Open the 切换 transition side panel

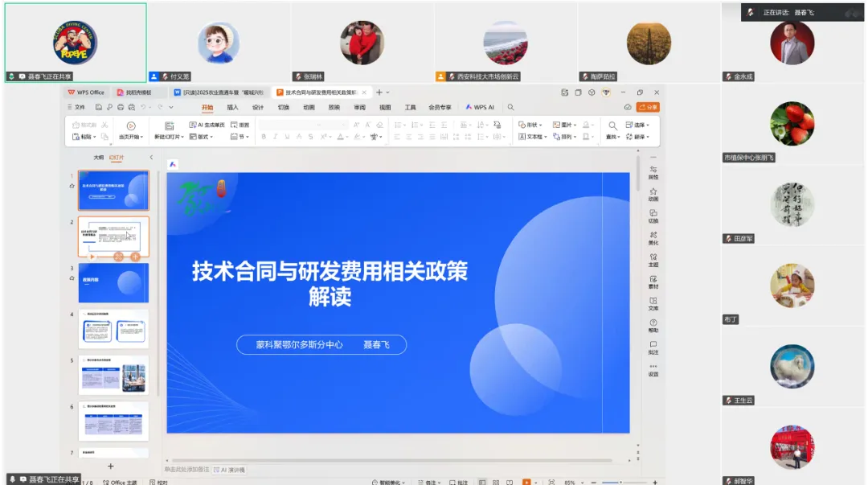(x=653, y=216)
